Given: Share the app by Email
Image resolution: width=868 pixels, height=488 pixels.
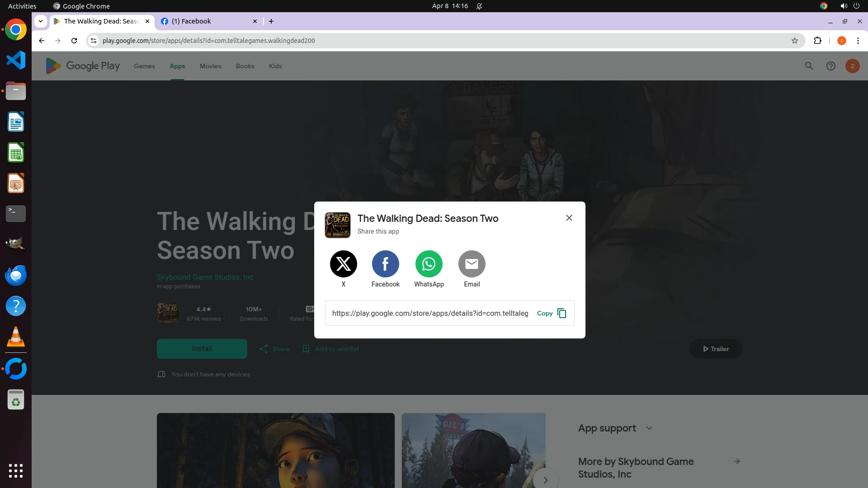Looking at the screenshot, I should [x=472, y=264].
